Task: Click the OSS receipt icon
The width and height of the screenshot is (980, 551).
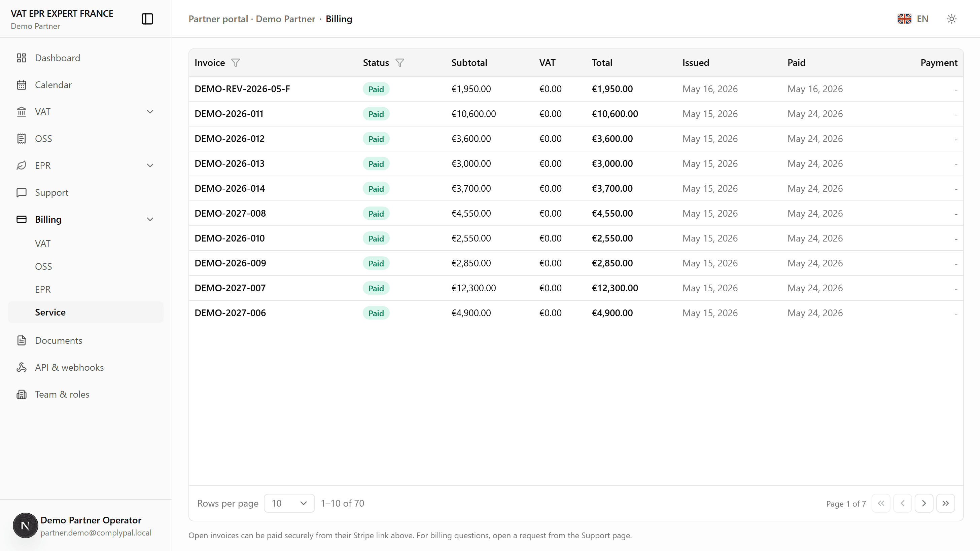Action: pyautogui.click(x=21, y=139)
